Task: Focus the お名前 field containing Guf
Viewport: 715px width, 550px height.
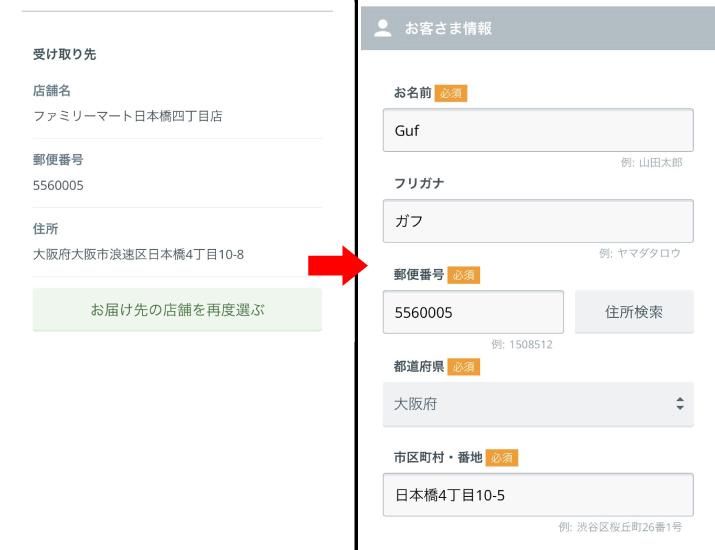Action: 537,130
